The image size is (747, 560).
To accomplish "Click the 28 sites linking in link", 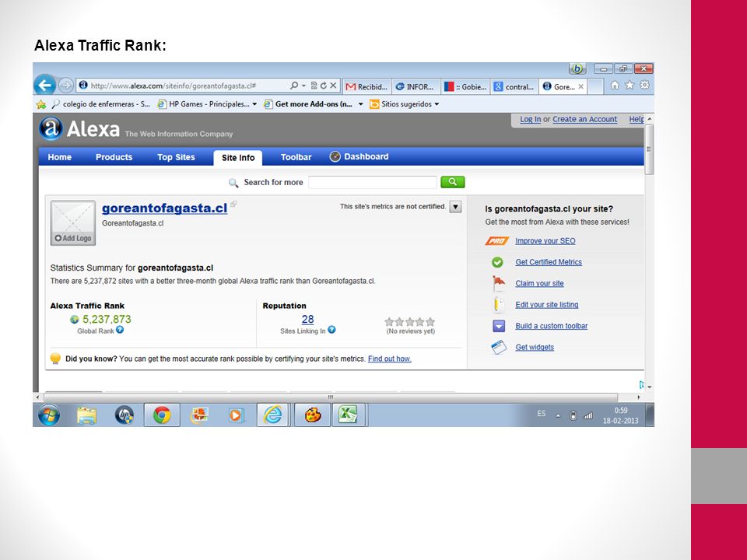I will (308, 320).
